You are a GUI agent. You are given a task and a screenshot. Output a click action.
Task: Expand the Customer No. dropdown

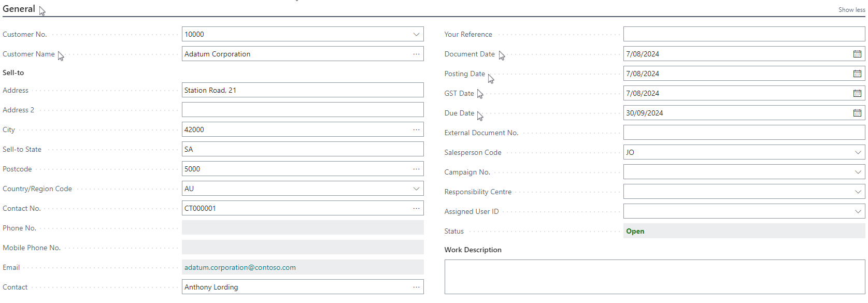pyautogui.click(x=416, y=34)
